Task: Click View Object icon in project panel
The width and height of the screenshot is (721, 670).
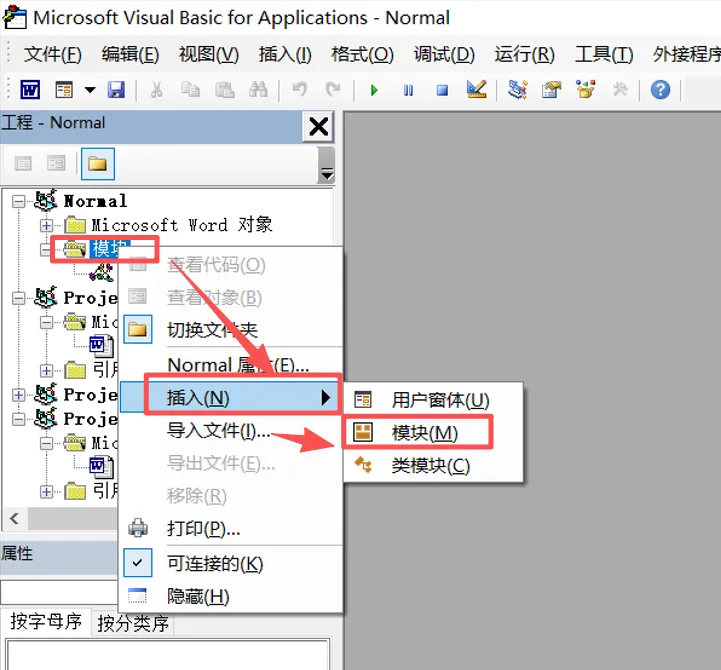Action: [56, 163]
